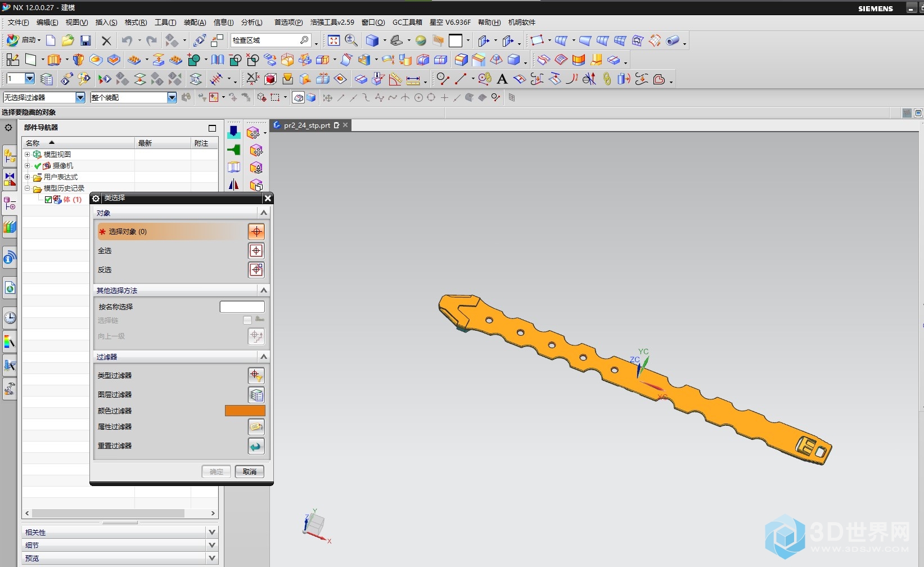Open the Attribute Filter icon
This screenshot has height=567, width=924.
256,427
